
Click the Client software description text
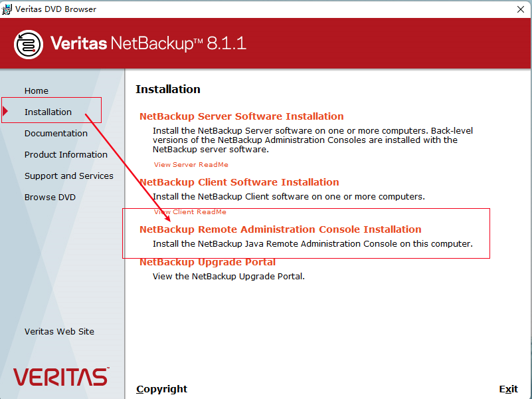click(289, 197)
